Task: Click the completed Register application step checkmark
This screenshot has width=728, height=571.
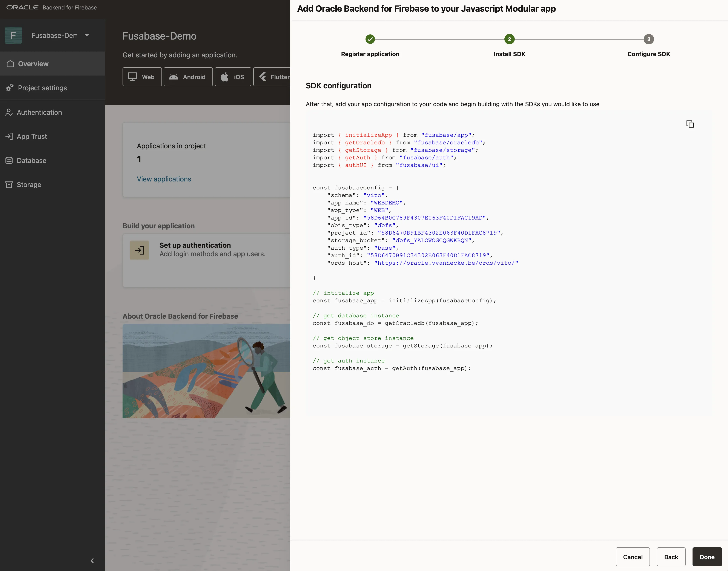Action: [370, 39]
